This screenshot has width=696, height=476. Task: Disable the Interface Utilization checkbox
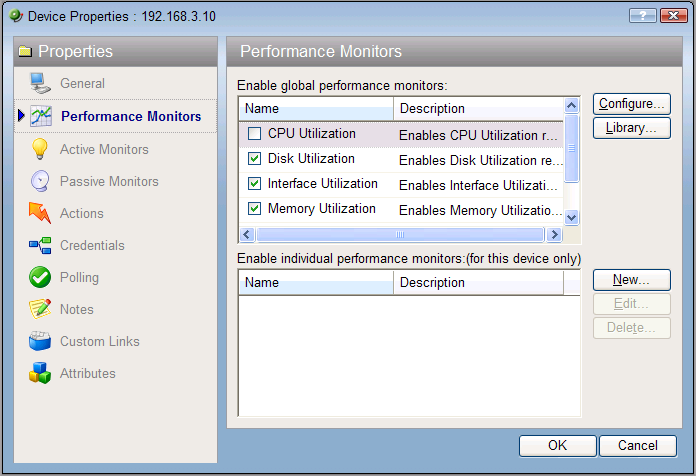254,184
